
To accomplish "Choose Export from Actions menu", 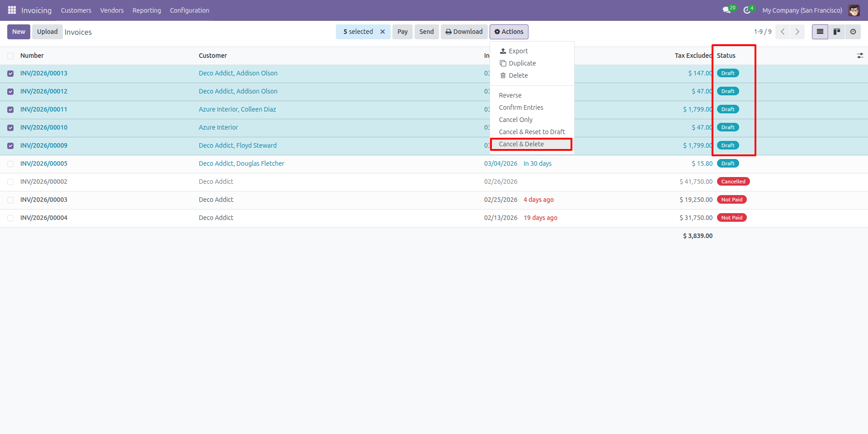I will [532, 51].
